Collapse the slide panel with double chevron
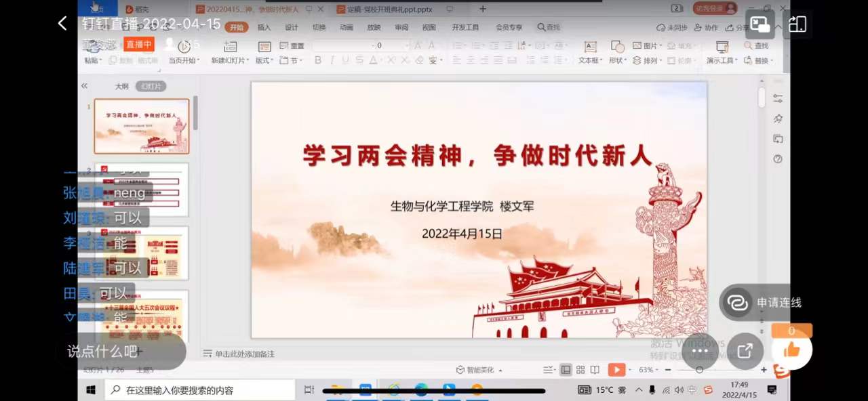Screen dimensions: 868x401 [85, 86]
